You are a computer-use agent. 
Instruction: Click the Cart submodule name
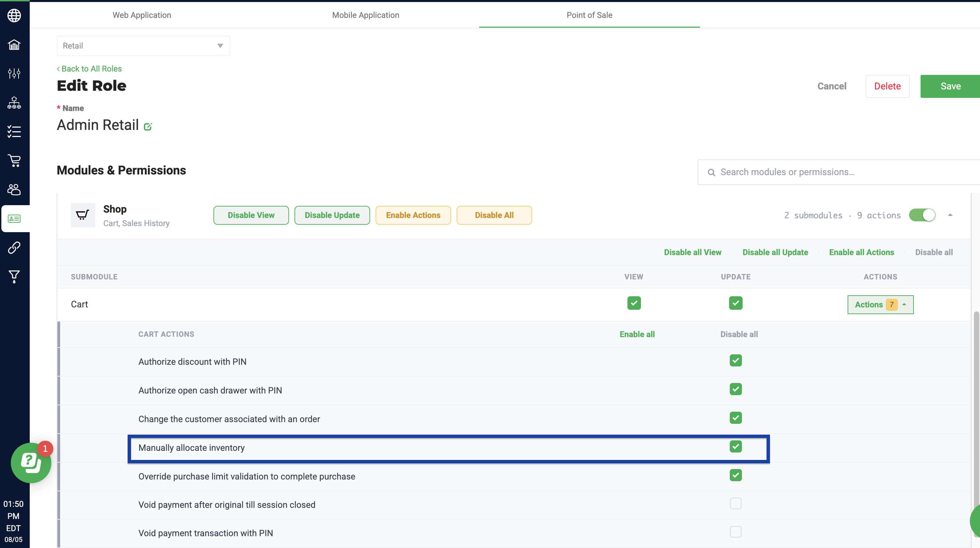[x=79, y=304]
